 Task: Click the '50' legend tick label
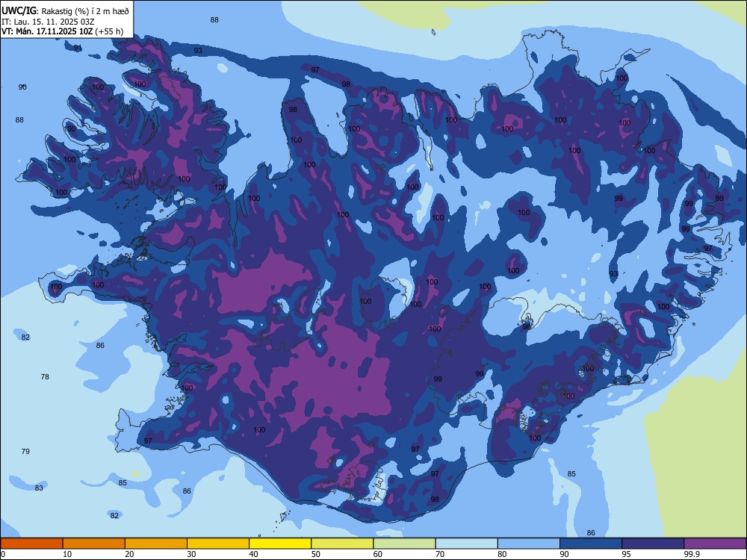point(315,554)
